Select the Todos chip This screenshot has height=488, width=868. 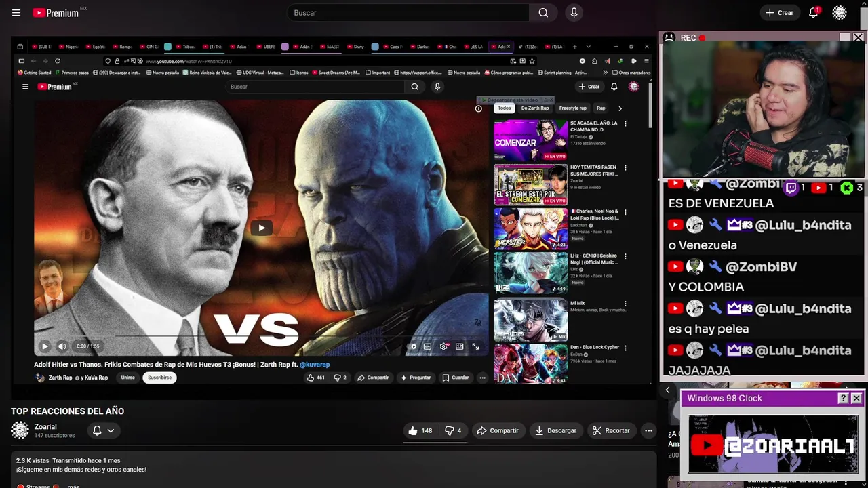click(504, 108)
